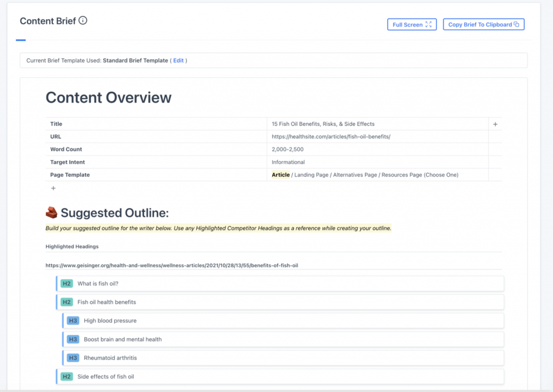Click H2 badge for 'Fish oil health benefits'
Viewport: 553px width, 392px height.
pyautogui.click(x=66, y=302)
